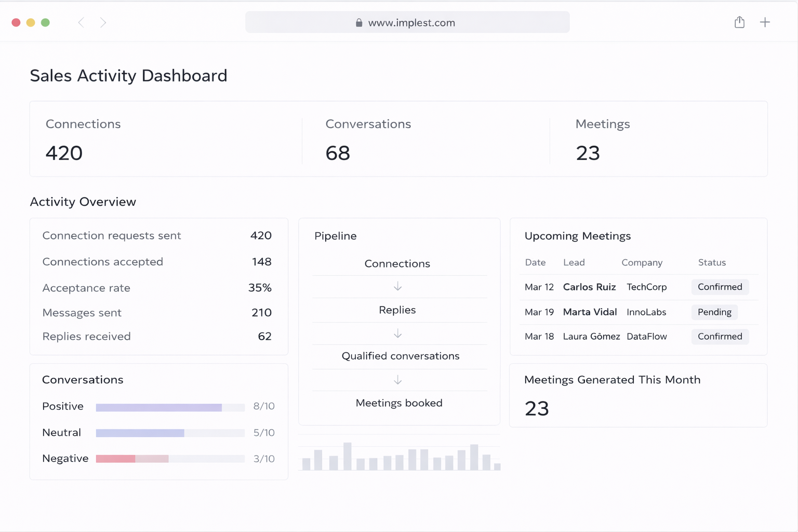Click Confirmed status for Carlos Ruiz
798x532 pixels.
720,287
